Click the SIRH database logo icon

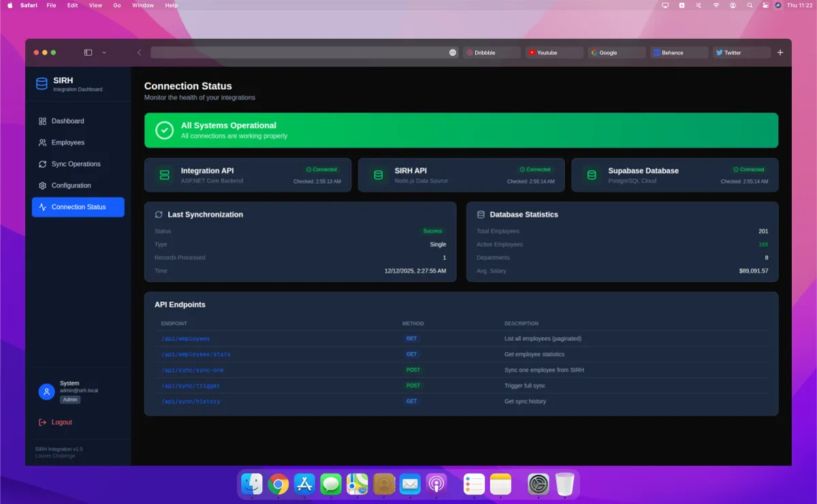pyautogui.click(x=42, y=84)
